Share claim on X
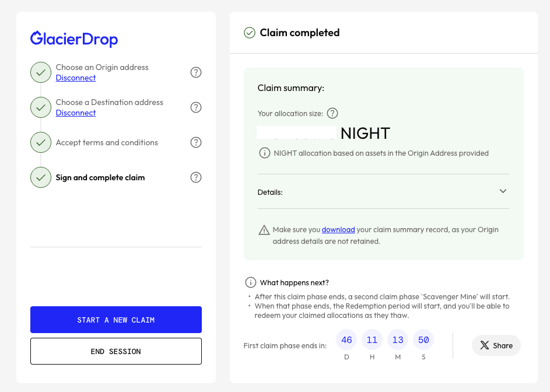The width and height of the screenshot is (550, 392). point(496,345)
